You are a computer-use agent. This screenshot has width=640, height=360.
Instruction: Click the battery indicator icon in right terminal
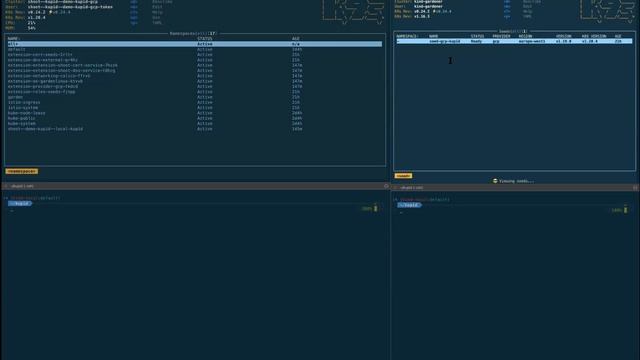pos(625,210)
